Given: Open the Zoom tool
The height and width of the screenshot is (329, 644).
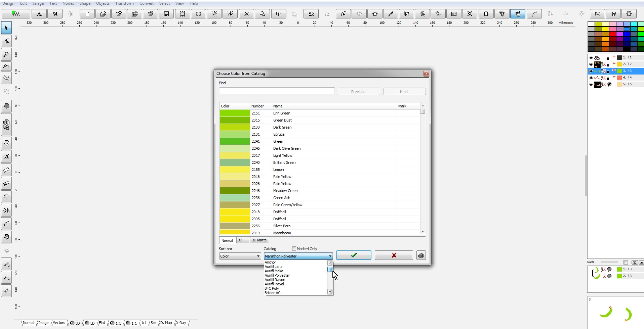Looking at the screenshot, I should (x=6, y=54).
